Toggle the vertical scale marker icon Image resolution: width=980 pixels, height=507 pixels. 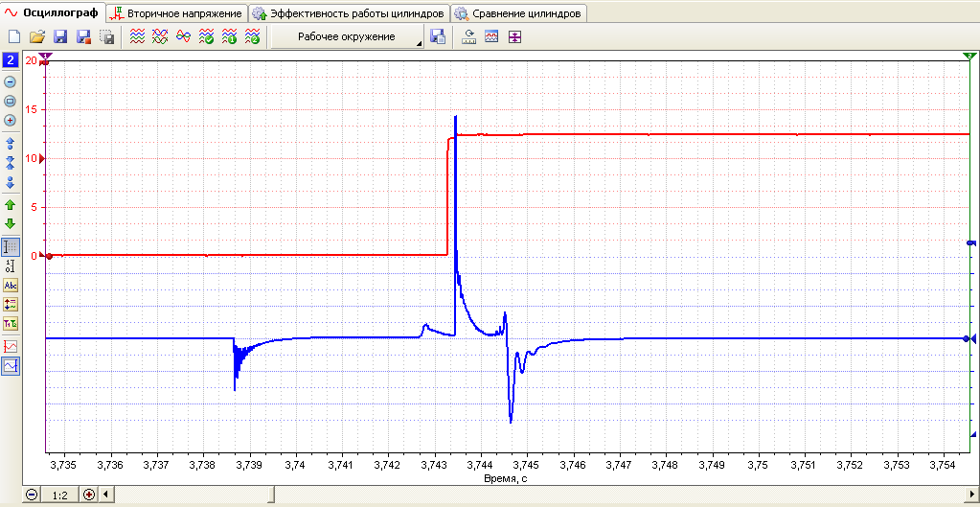10,265
